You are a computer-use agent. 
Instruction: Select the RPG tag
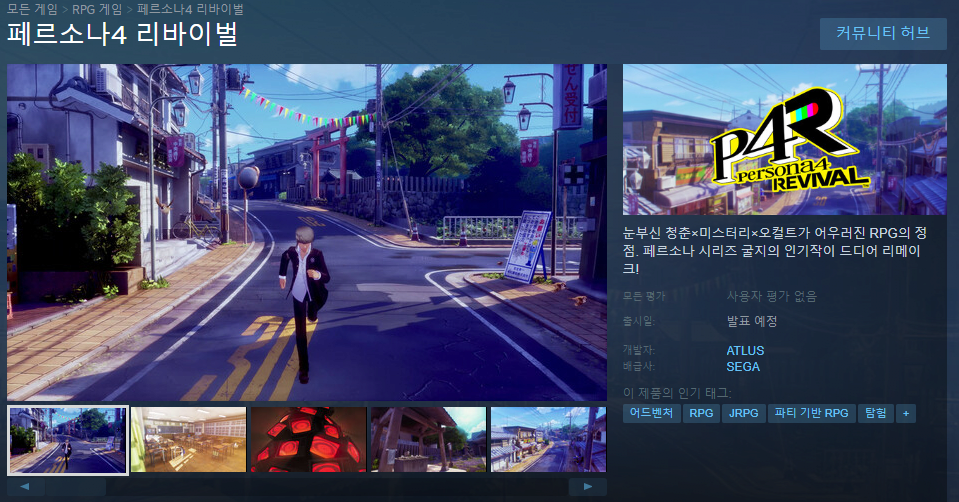point(701,413)
